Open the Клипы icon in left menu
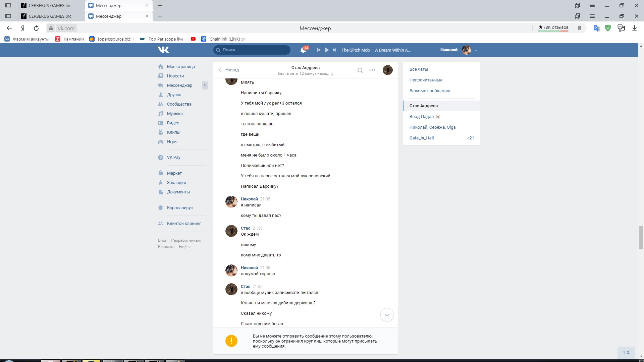The image size is (644, 362). [161, 132]
